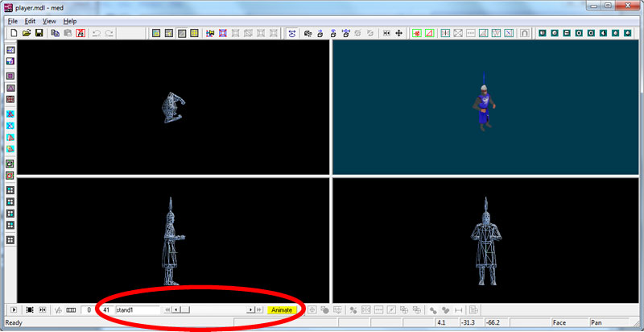Select the pressed triangle mode button in the left toolbar

10,88
